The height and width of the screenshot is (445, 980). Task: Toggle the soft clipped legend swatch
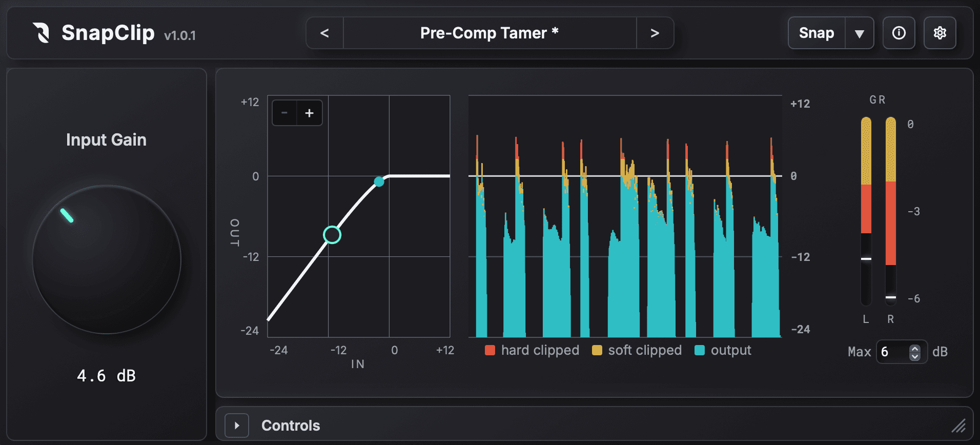tap(597, 350)
